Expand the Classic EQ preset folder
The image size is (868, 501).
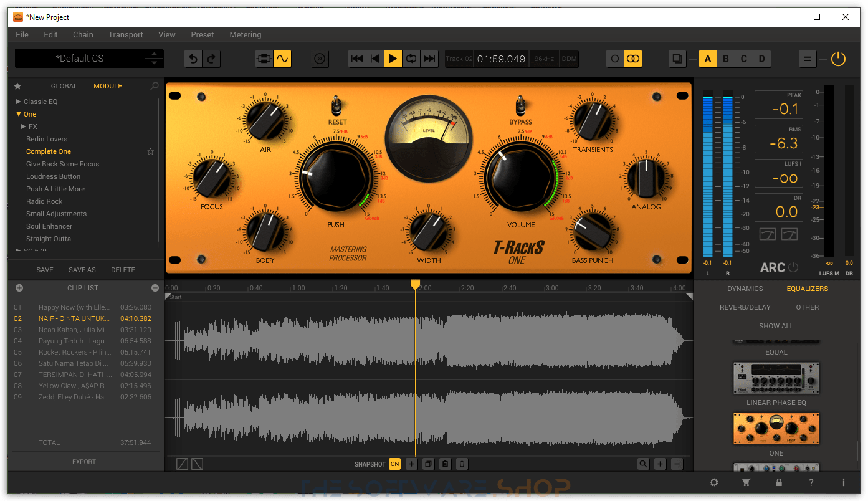point(19,102)
